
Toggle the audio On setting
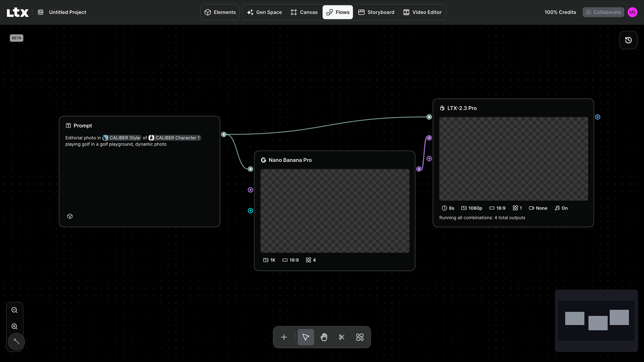[561, 208]
